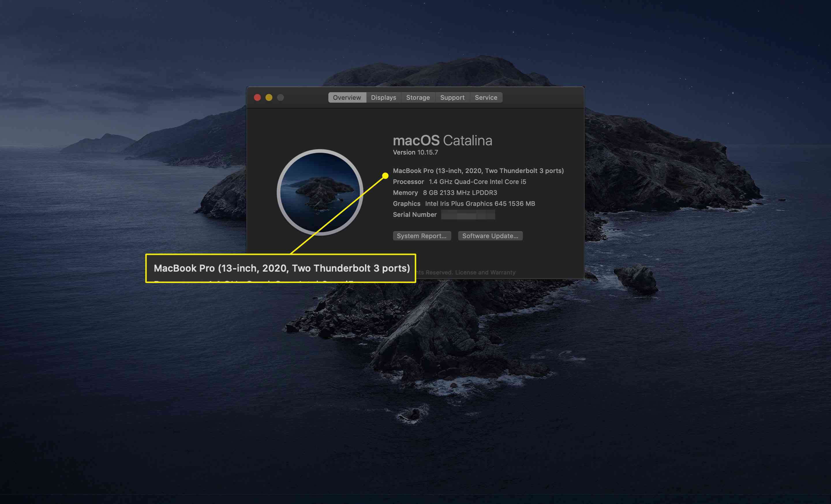Click the System Report... button
The height and width of the screenshot is (504, 831).
tap(422, 236)
